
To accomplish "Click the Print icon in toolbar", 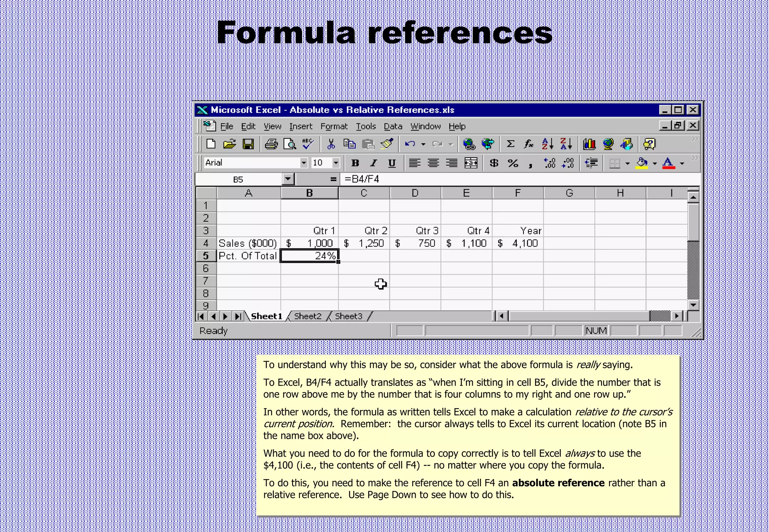I will pos(271,144).
